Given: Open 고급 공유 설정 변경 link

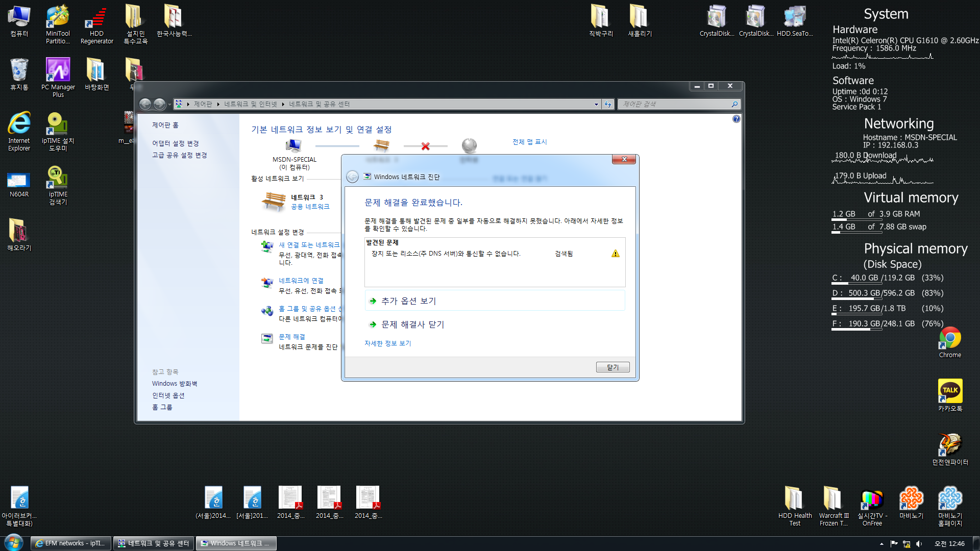Looking at the screenshot, I should (179, 155).
